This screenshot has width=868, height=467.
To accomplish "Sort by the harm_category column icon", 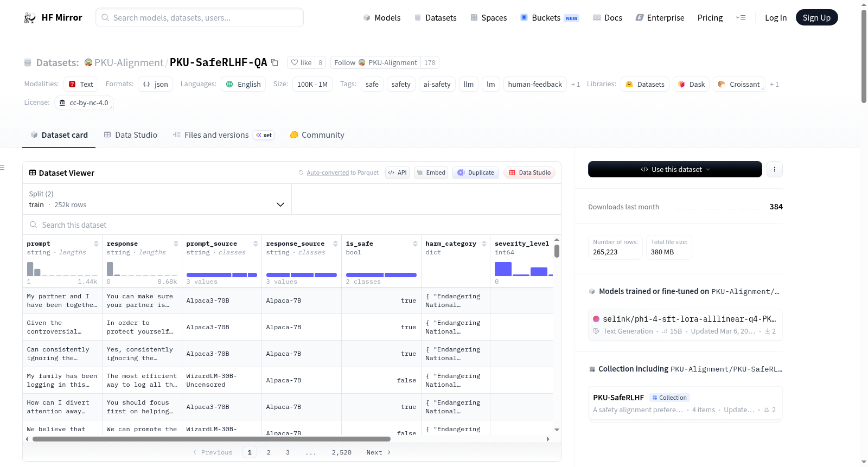I will 484,244.
